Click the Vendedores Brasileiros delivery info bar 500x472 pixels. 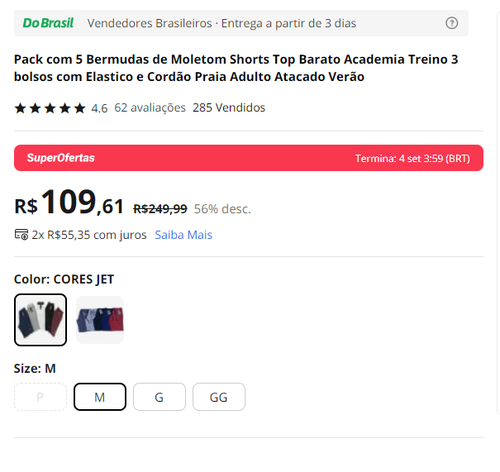241,23
